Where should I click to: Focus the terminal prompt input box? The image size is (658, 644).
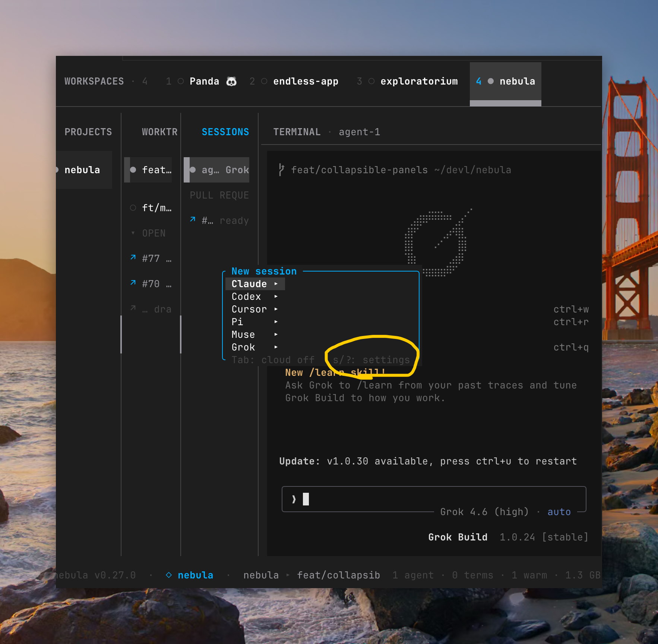(x=434, y=499)
